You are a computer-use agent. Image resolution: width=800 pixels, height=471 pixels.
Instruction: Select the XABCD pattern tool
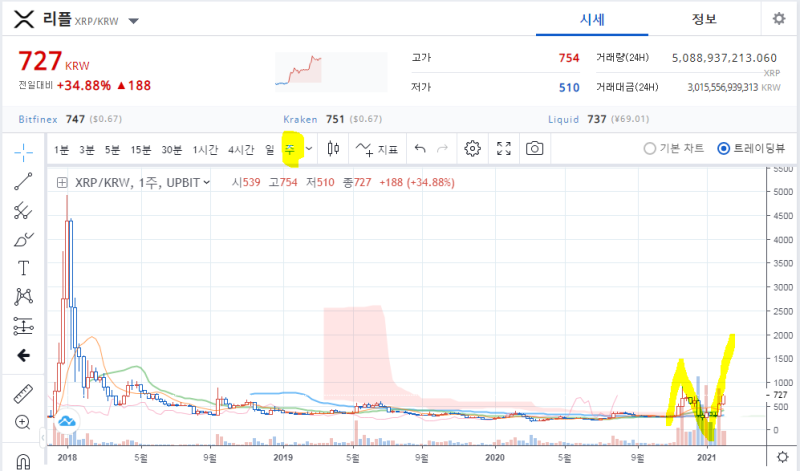23,296
